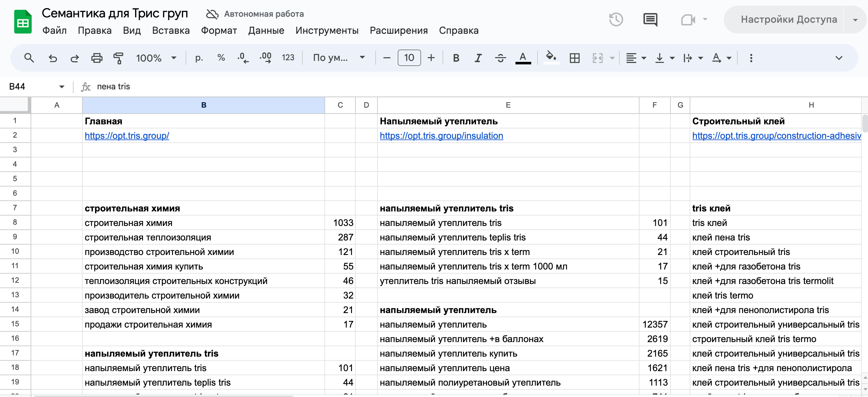Select row 7 header
This screenshot has width=868, height=397.
15,208
